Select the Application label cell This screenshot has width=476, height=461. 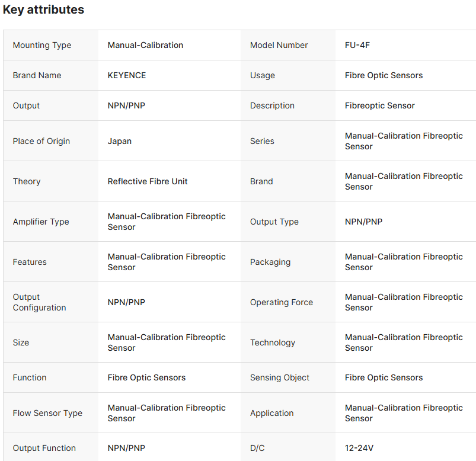[272, 413]
